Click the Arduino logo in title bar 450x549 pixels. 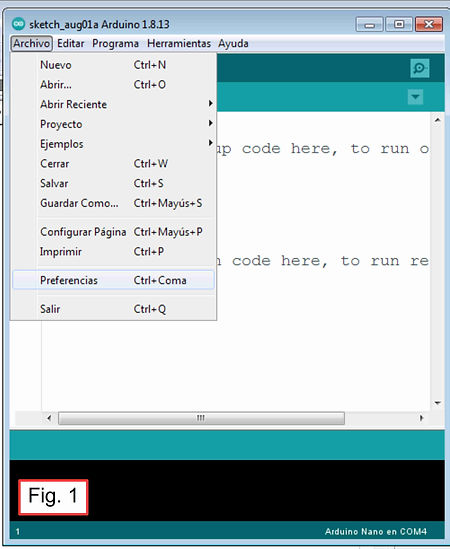[x=18, y=24]
